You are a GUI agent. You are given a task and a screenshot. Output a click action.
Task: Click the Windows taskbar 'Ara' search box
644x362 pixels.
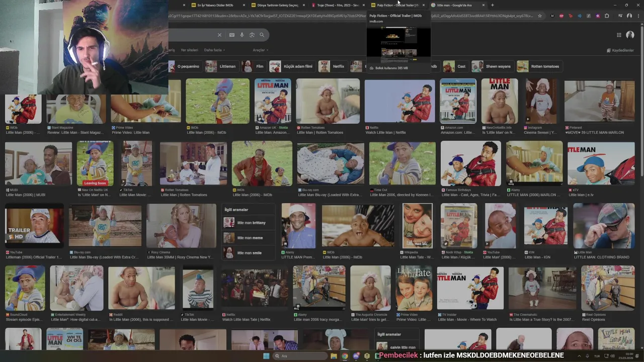[x=300, y=356]
